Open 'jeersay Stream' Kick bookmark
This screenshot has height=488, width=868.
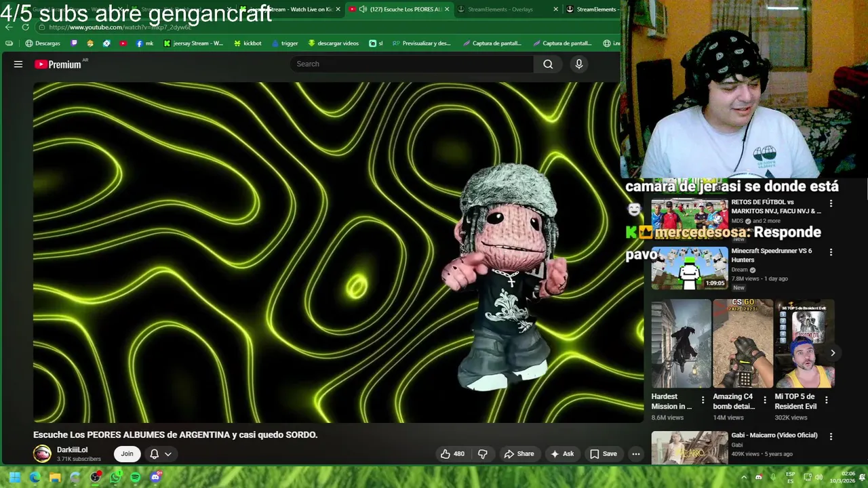click(x=193, y=43)
